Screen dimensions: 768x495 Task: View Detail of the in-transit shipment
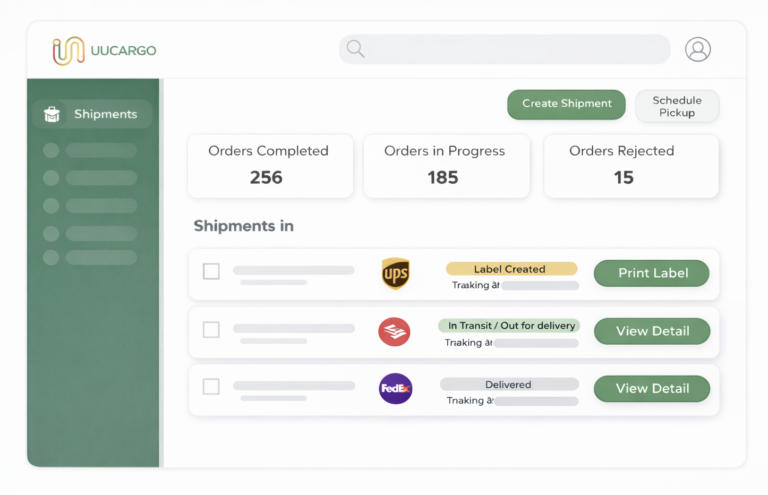[651, 331]
